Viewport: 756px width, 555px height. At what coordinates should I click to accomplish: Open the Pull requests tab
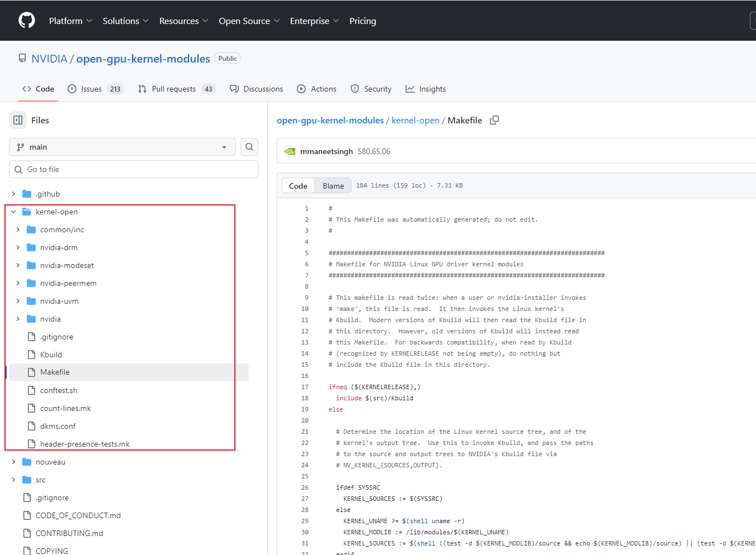[177, 89]
